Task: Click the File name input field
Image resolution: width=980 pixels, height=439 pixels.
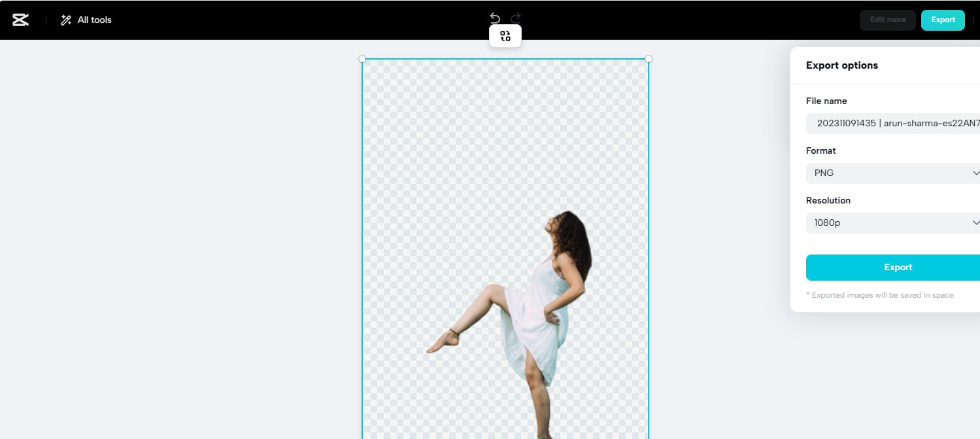Action: (893, 124)
